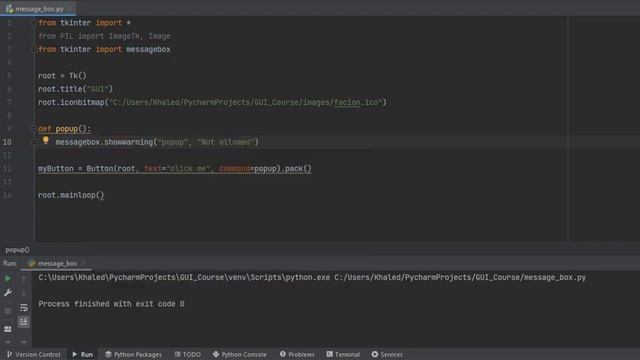
Task: Open the TODO tool window
Action: click(x=187, y=354)
